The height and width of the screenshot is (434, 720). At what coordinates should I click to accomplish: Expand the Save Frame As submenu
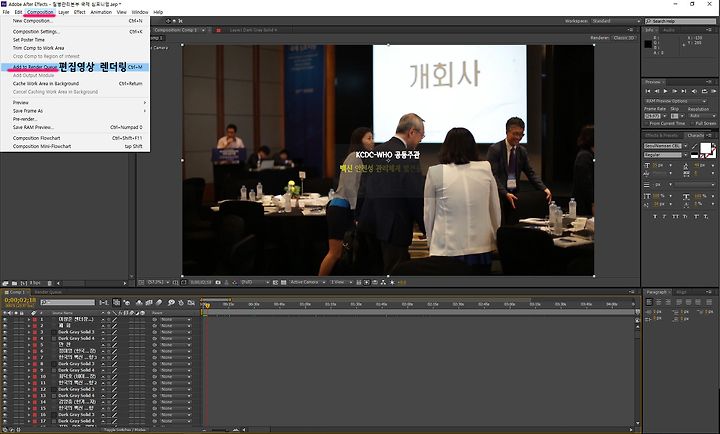[75, 111]
